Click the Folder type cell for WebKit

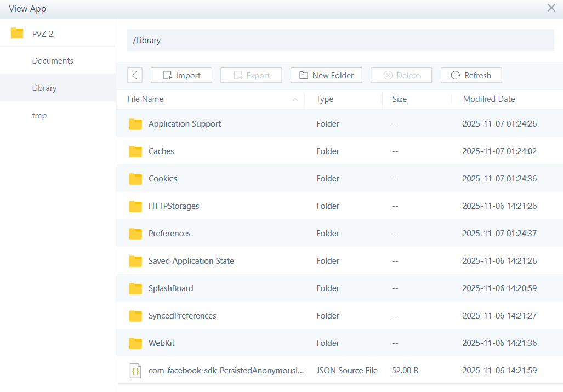tap(328, 343)
